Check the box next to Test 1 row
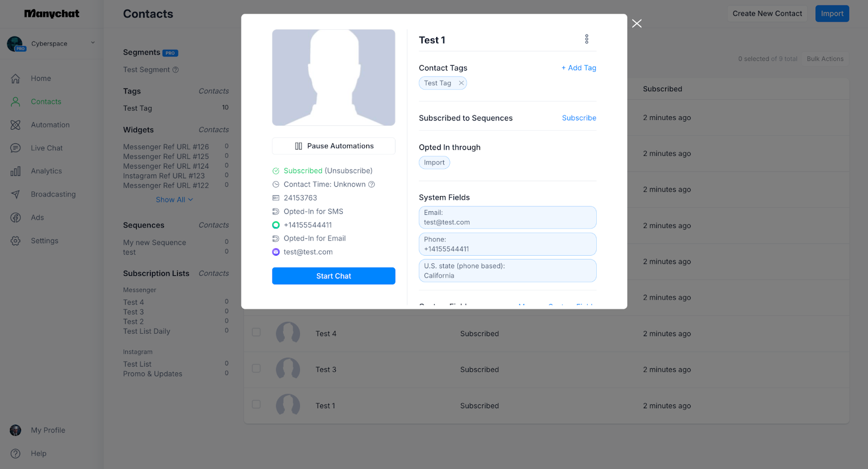This screenshot has width=868, height=469. (x=256, y=404)
